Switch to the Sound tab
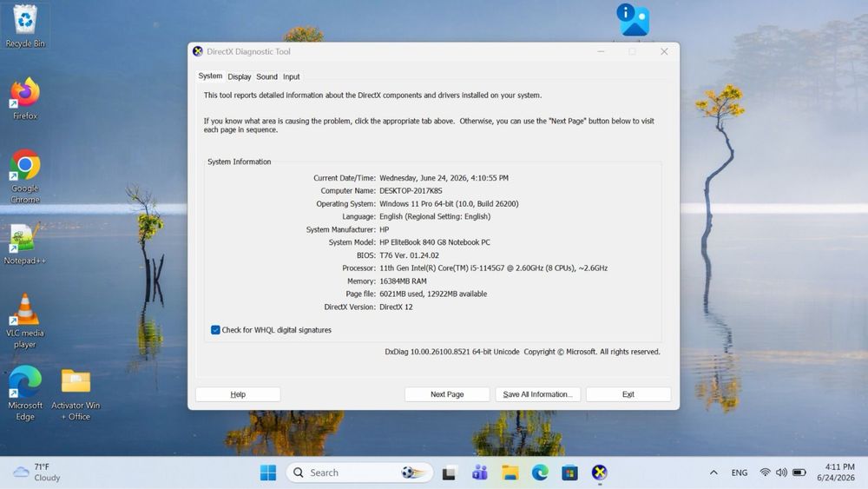 pos(266,77)
